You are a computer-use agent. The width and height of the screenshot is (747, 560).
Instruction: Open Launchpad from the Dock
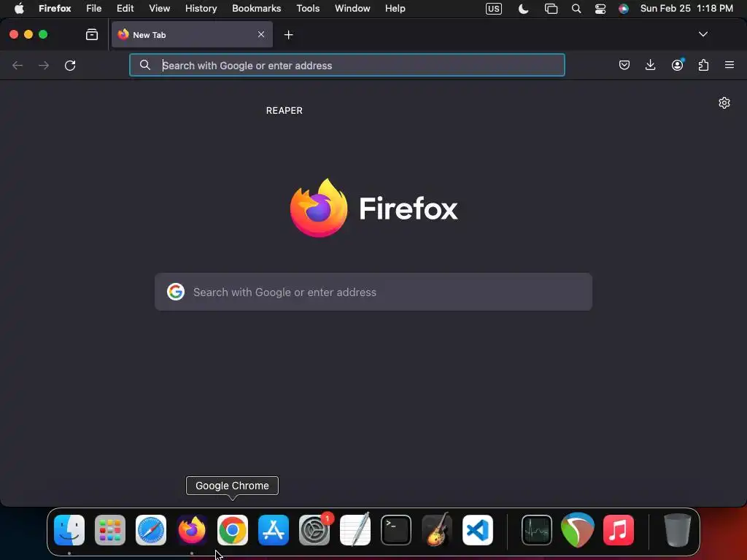(x=110, y=530)
